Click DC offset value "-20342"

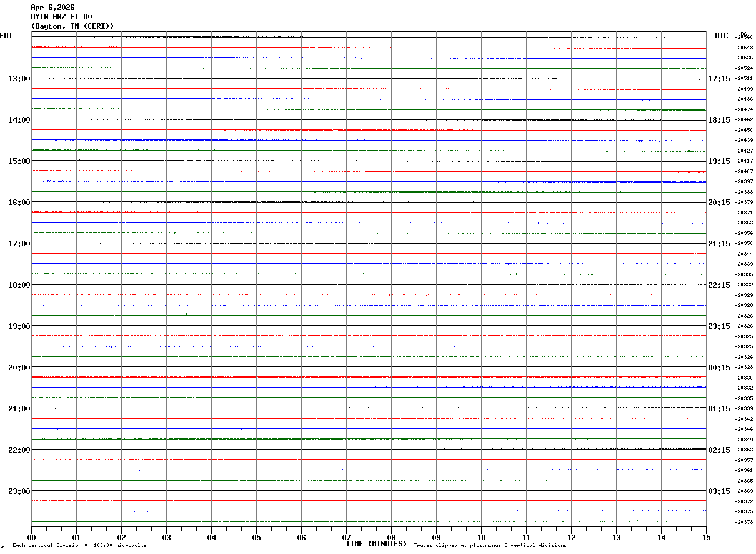[744, 419]
